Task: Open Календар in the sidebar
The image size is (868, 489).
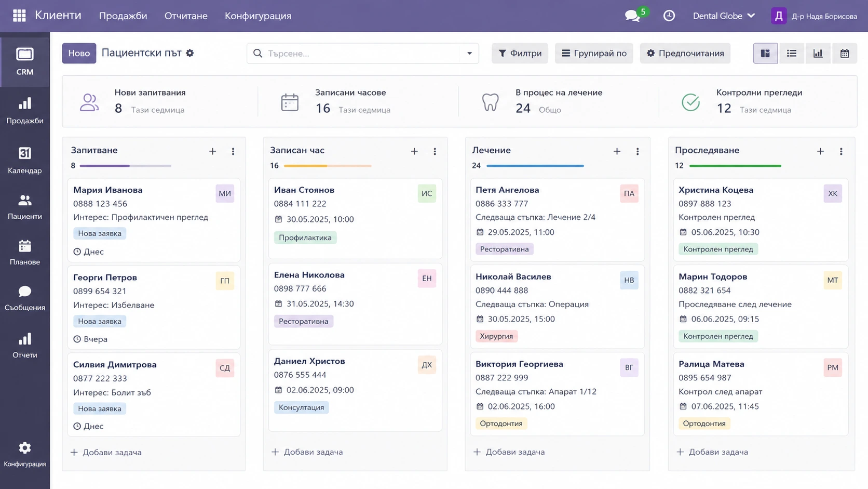Action: (25, 160)
